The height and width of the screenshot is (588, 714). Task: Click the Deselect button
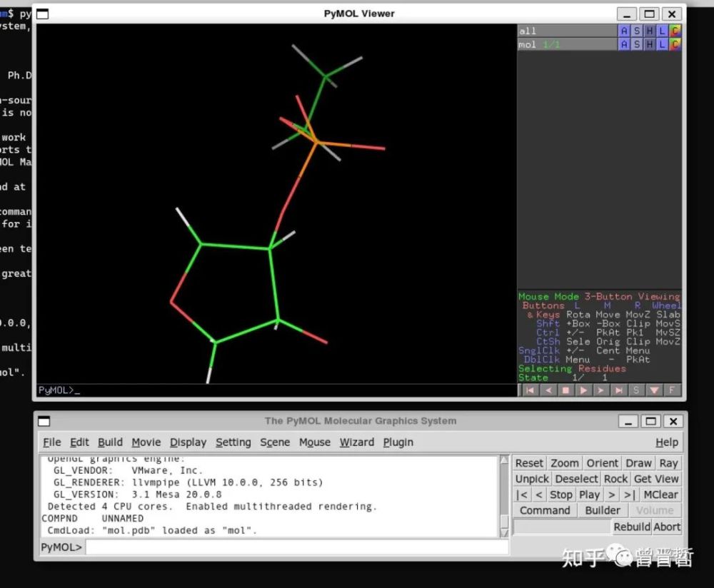click(x=576, y=479)
